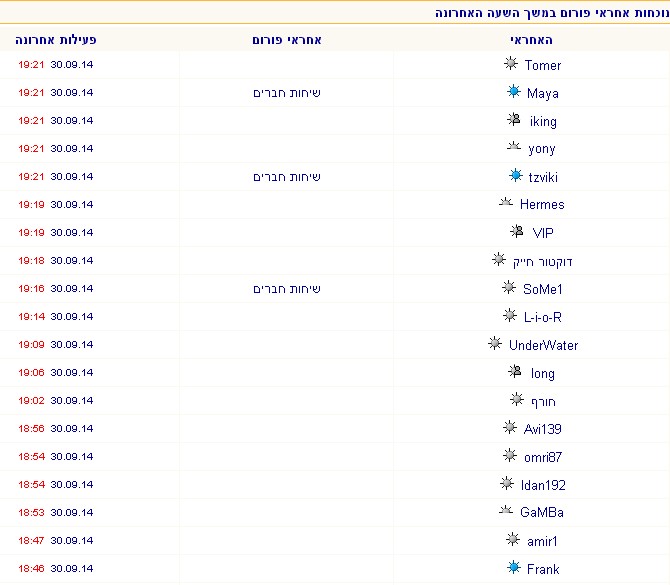Click the status icon next to Tomer

click(512, 64)
